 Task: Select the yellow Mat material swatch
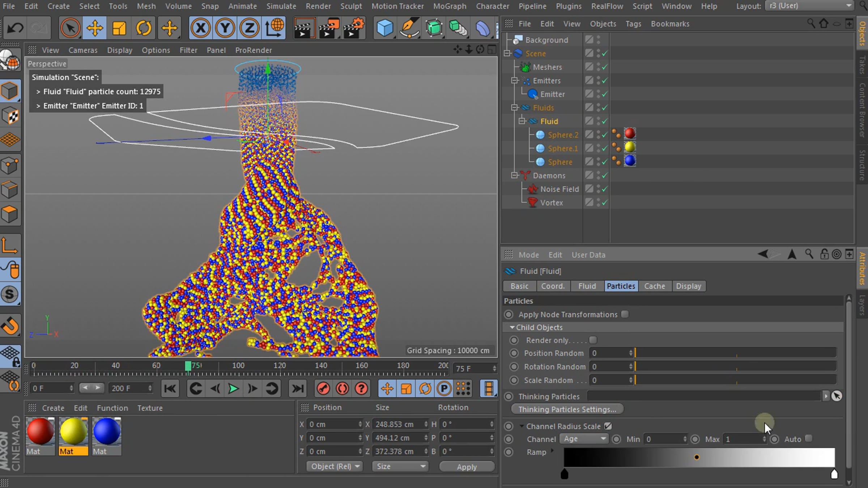pyautogui.click(x=73, y=432)
